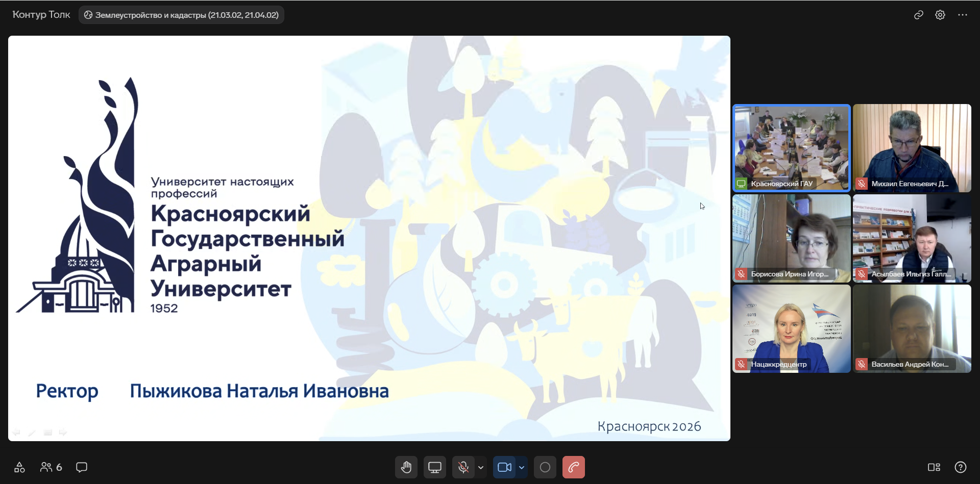The image size is (980, 484).
Task: Click screen share icon on Красноярский ГАУ tile
Action: (741, 184)
